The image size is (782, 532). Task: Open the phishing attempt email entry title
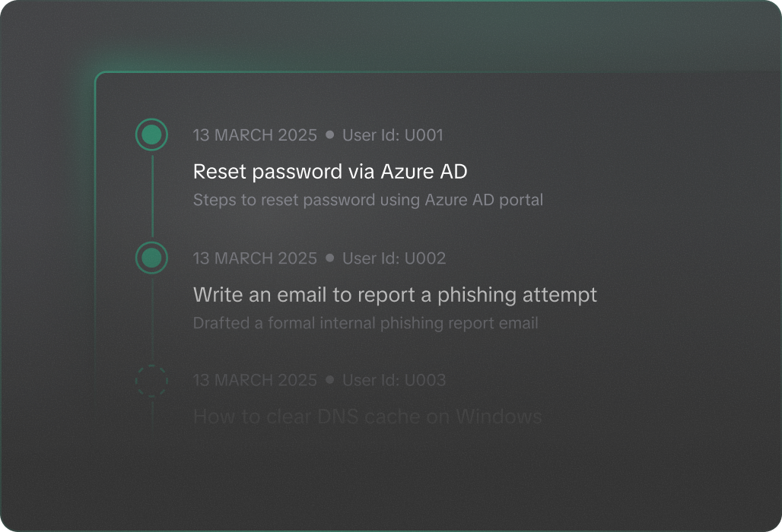coord(395,294)
